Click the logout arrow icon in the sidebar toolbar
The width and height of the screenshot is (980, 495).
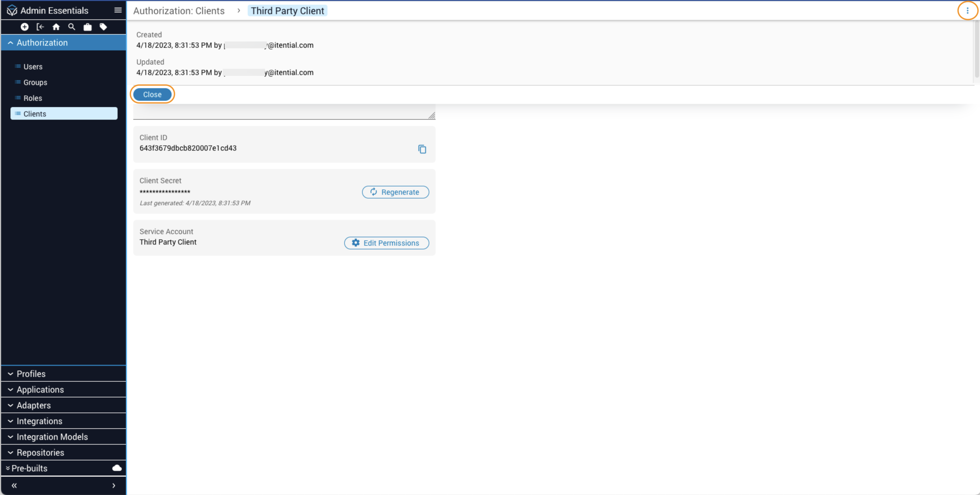[x=40, y=27]
